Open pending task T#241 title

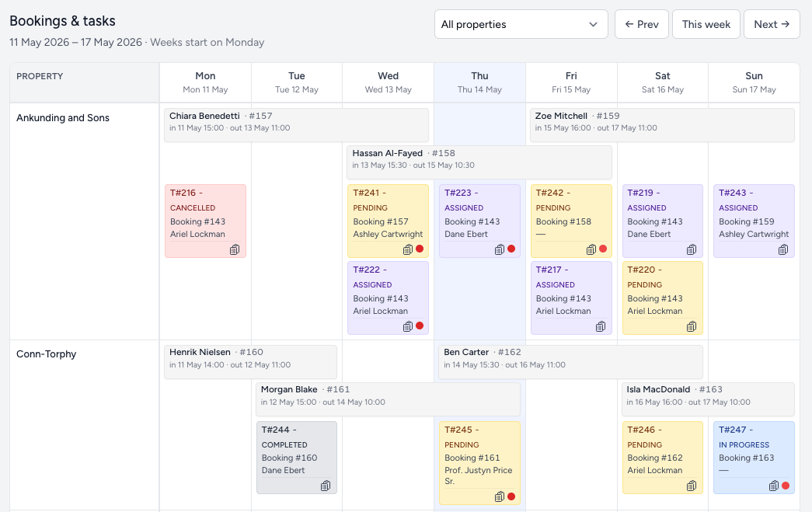370,193
